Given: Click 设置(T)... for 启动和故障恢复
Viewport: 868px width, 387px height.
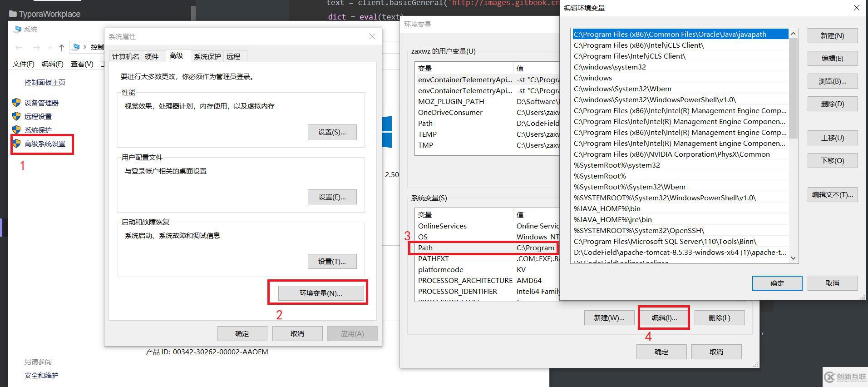Looking at the screenshot, I should click(x=332, y=261).
